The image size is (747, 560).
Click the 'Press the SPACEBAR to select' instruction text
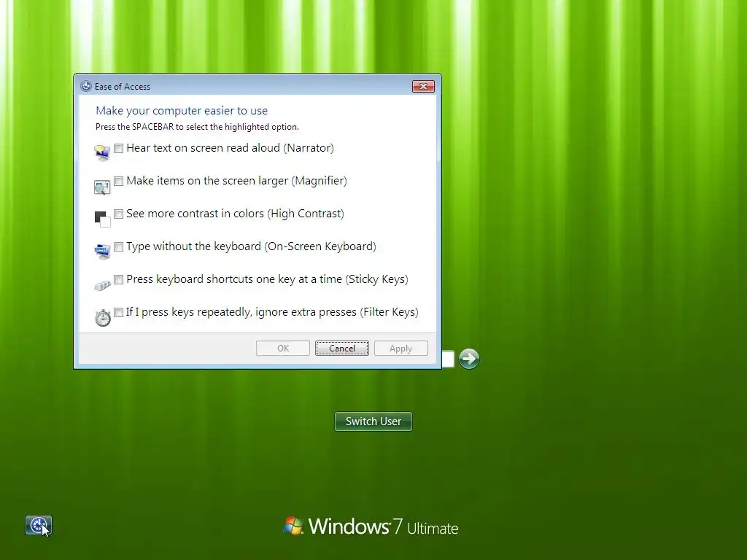coord(197,127)
